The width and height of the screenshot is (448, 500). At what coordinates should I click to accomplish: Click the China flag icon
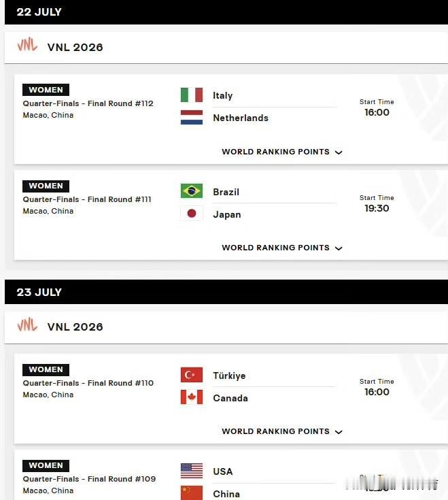(192, 493)
